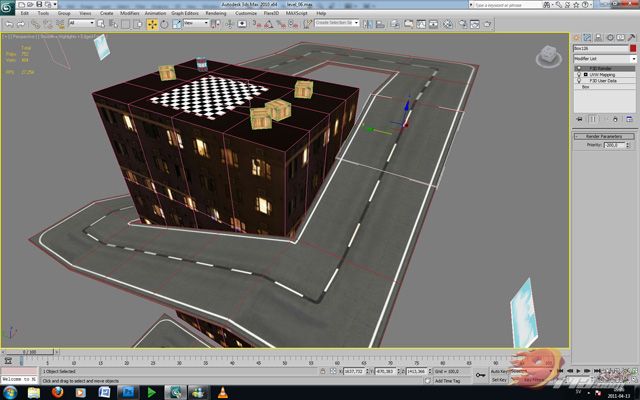Click the Add Time Tag button
Viewport: 640px width, 400px height.
[446, 380]
